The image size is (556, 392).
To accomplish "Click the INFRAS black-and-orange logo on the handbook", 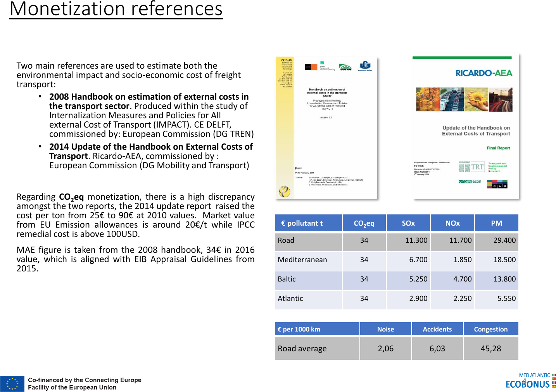I will tap(311, 66).
